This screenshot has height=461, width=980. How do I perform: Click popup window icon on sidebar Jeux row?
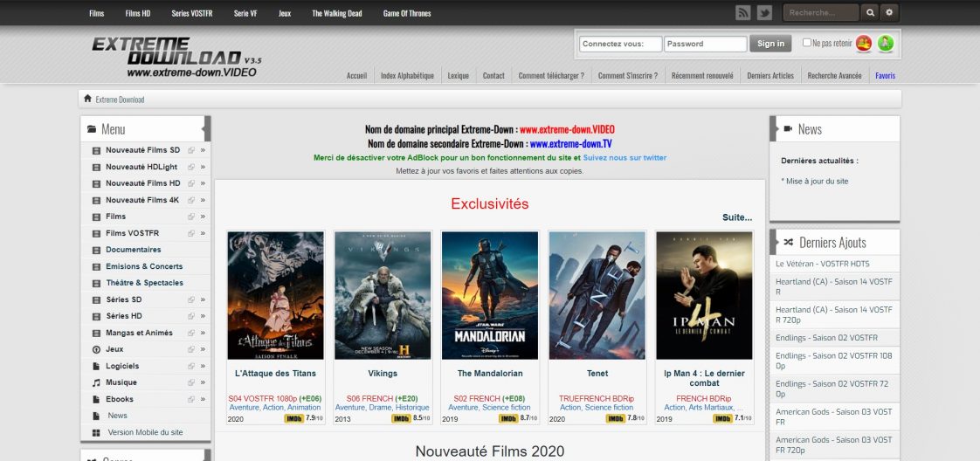point(191,349)
